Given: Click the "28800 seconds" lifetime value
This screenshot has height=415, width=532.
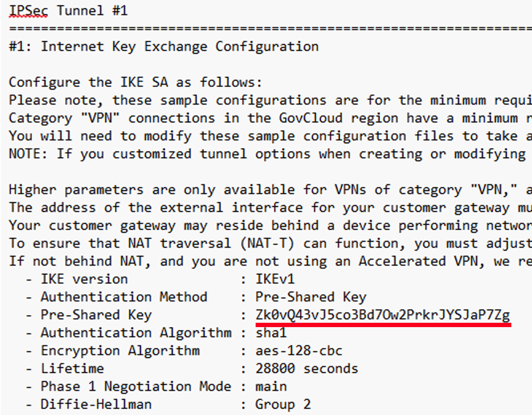Looking at the screenshot, I should click(x=306, y=368).
